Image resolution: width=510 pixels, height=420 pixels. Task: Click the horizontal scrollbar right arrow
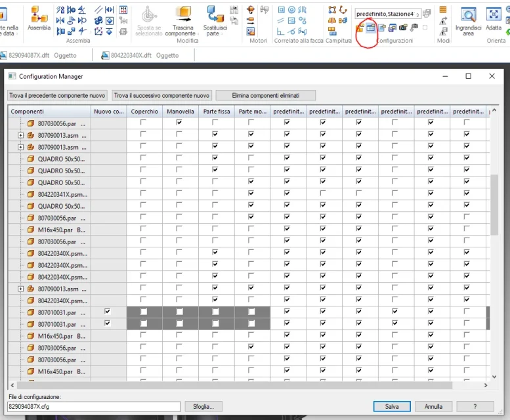click(486, 385)
